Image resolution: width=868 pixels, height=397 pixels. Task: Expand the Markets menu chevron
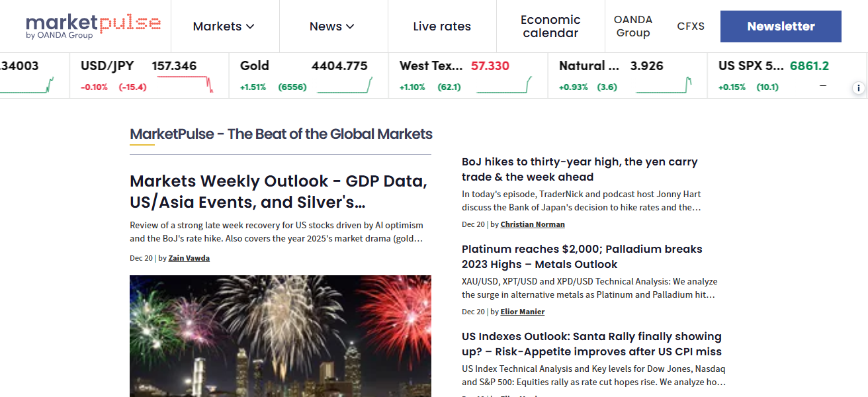tap(250, 26)
